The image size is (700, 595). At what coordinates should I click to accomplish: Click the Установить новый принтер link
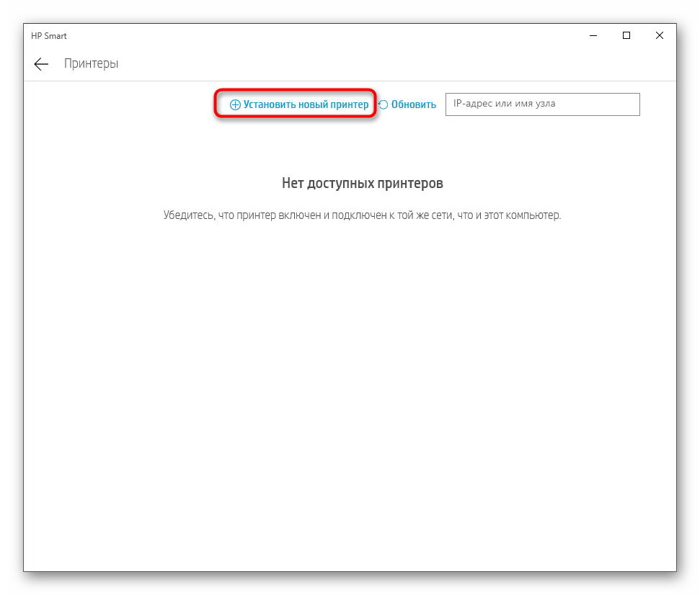299,104
